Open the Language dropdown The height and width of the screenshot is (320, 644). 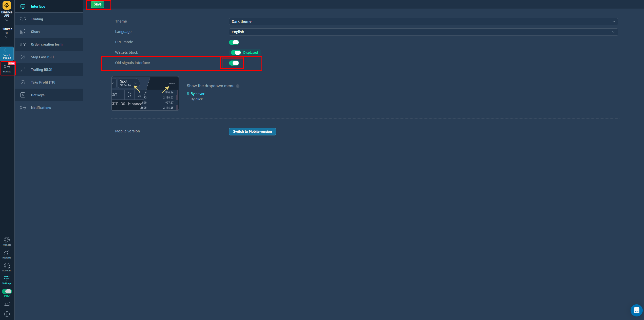point(423,32)
